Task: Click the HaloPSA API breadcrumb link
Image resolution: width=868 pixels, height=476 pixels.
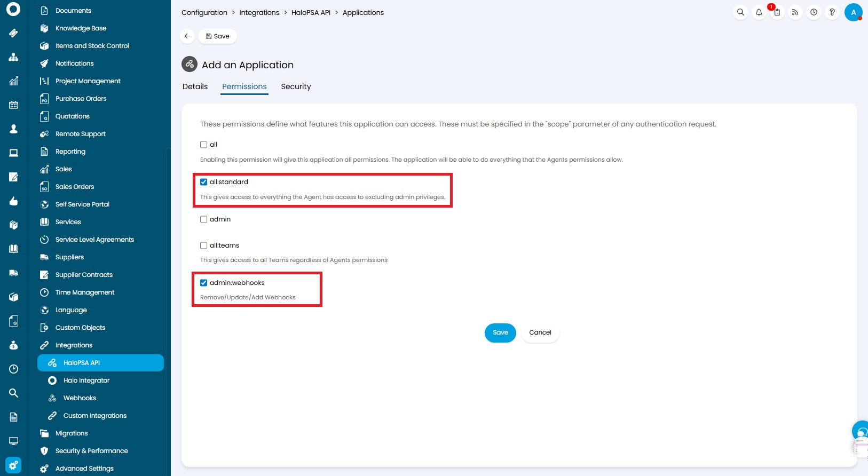Action: click(311, 12)
